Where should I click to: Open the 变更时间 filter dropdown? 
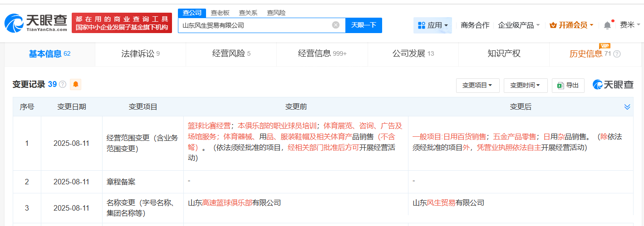(x=525, y=85)
